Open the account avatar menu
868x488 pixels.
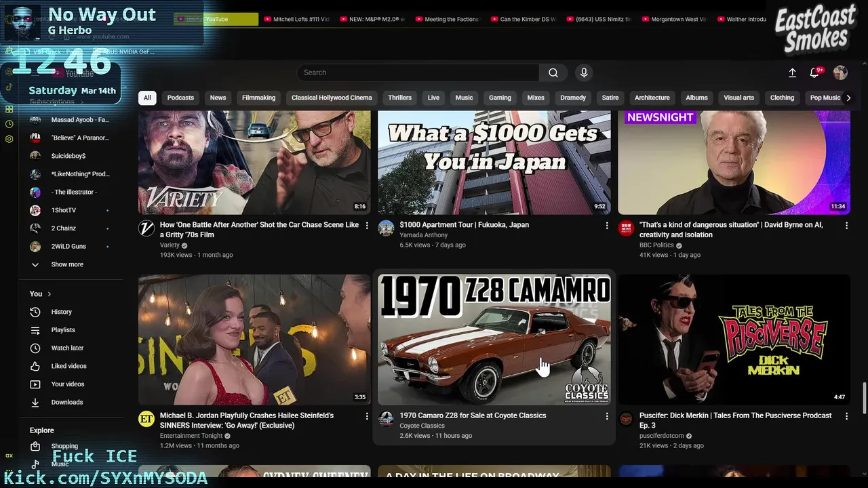click(840, 73)
